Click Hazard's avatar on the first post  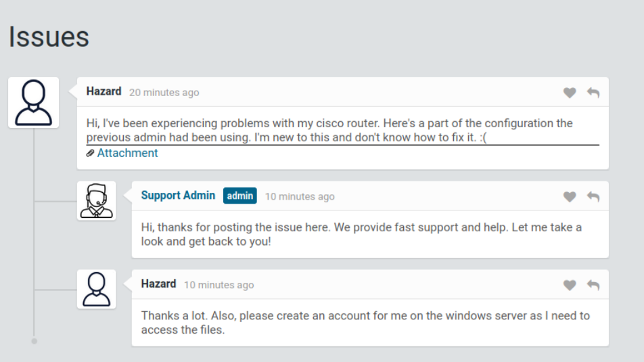[34, 103]
